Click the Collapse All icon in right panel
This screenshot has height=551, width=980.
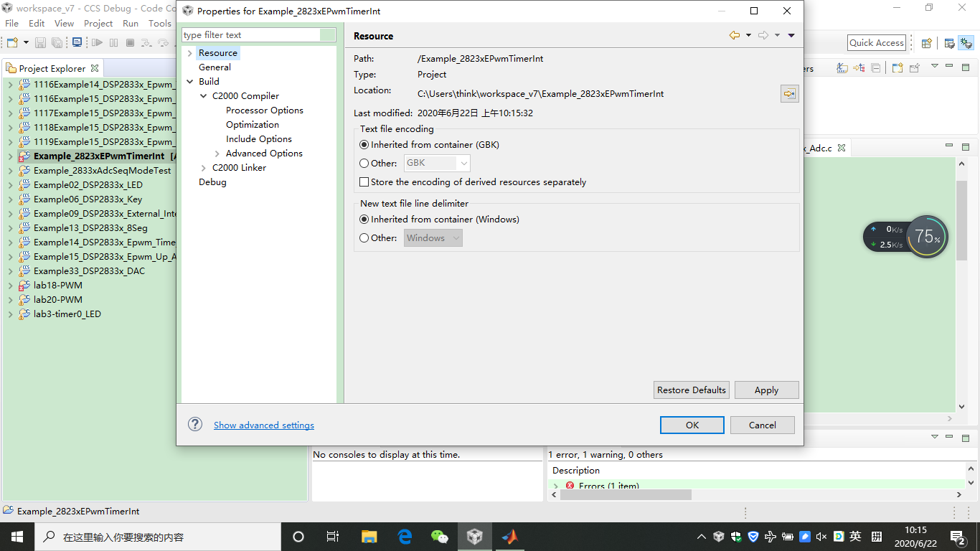point(876,68)
